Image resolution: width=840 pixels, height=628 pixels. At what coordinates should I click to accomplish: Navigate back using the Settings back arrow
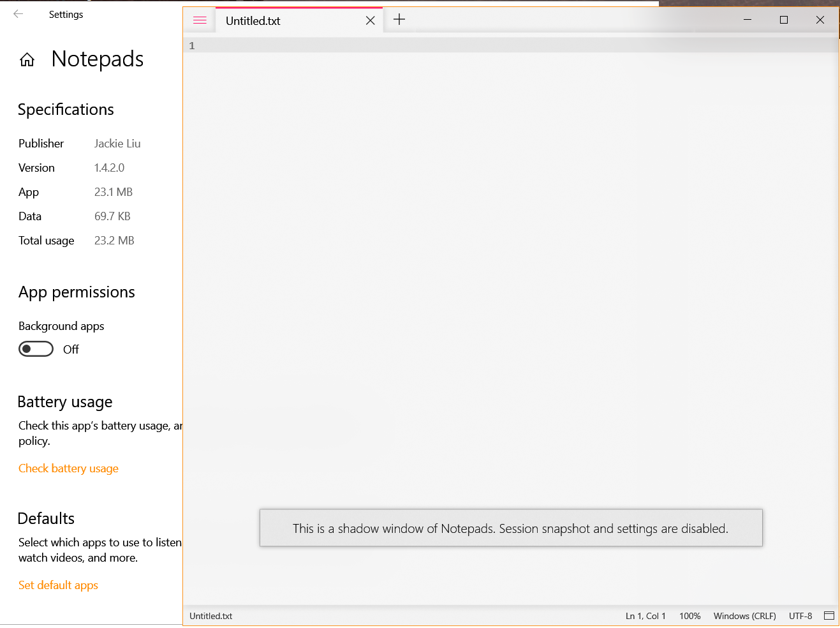click(x=18, y=13)
